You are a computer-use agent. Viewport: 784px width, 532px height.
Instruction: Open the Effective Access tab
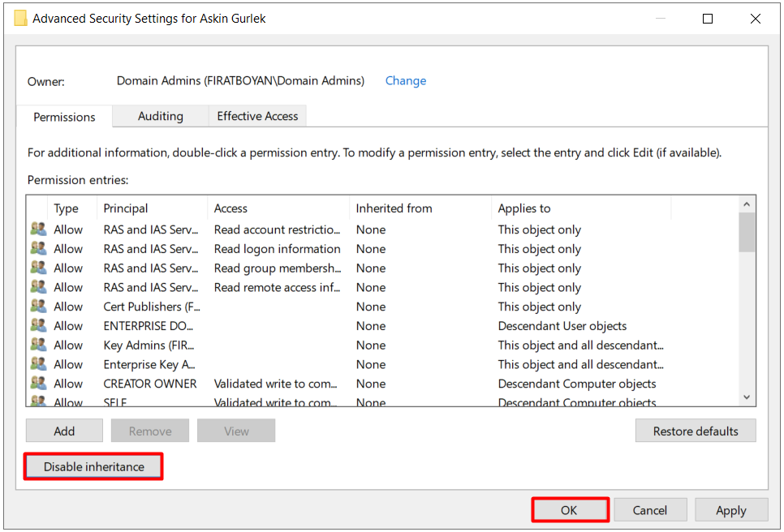(x=257, y=116)
